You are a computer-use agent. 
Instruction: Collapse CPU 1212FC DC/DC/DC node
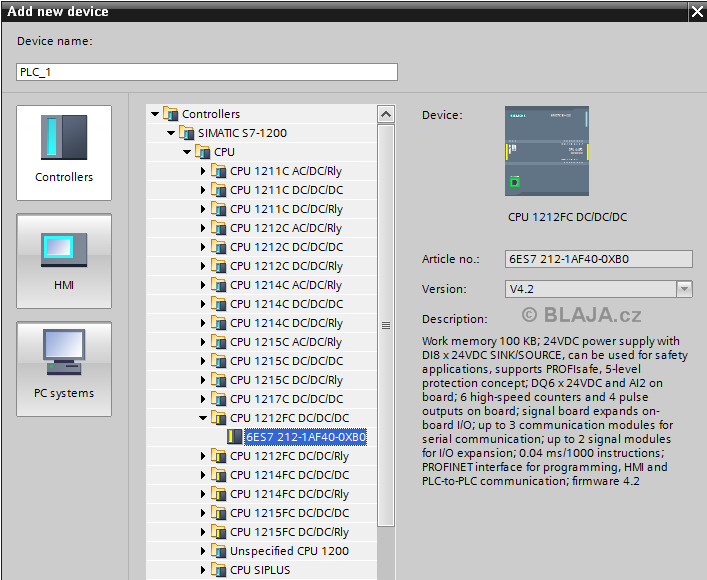(x=203, y=418)
